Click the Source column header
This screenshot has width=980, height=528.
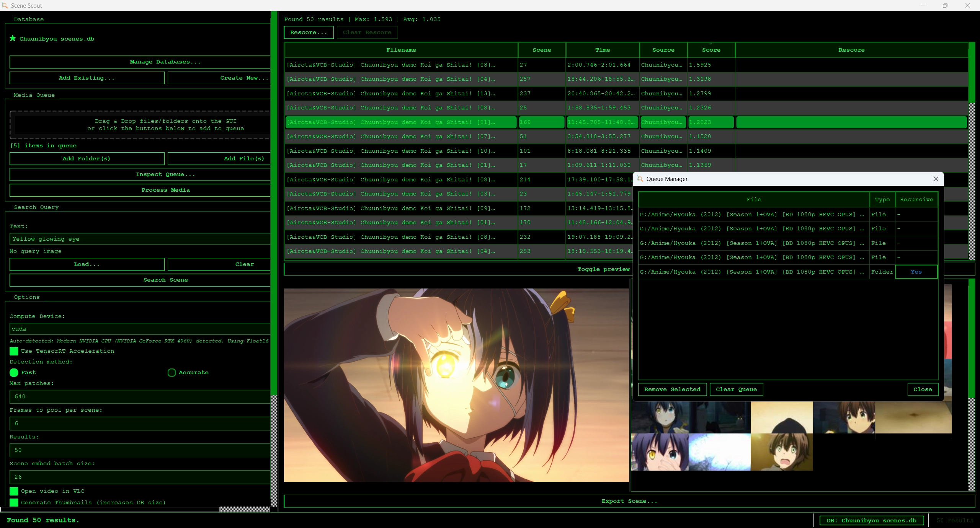click(663, 50)
